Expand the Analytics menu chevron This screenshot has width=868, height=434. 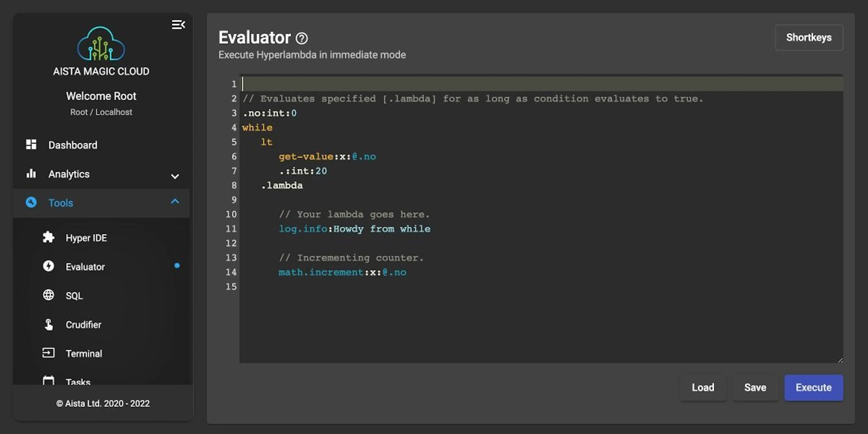click(x=175, y=176)
